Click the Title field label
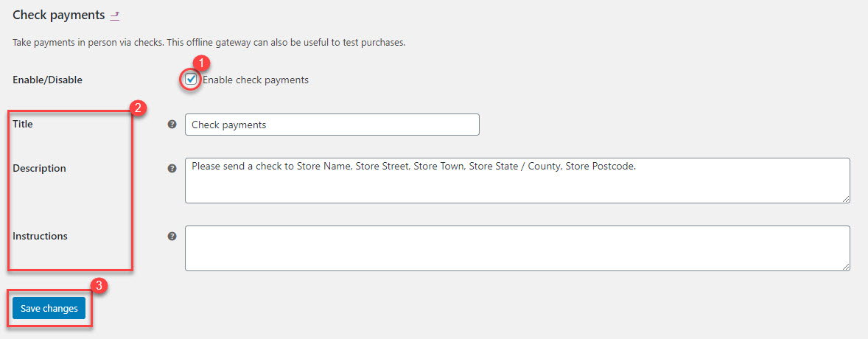 (x=23, y=125)
